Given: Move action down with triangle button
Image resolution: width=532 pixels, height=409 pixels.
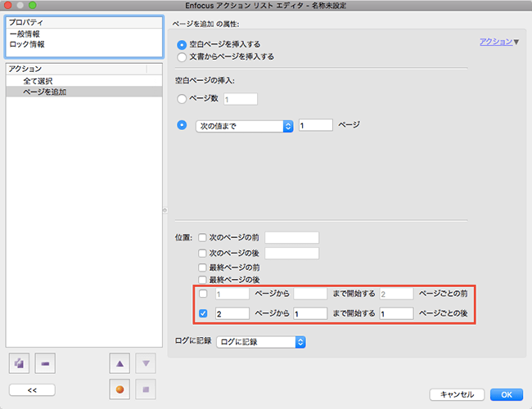Looking at the screenshot, I should click(x=146, y=363).
